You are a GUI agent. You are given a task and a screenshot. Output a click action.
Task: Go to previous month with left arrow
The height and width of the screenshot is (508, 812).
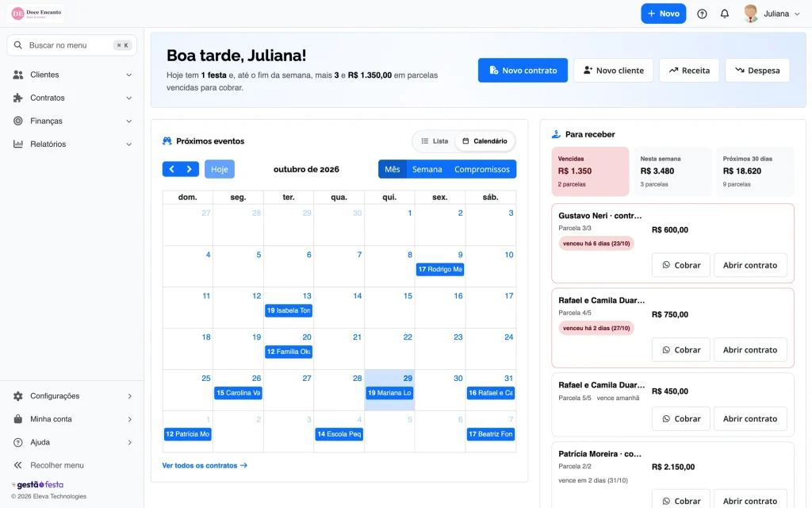coord(171,169)
